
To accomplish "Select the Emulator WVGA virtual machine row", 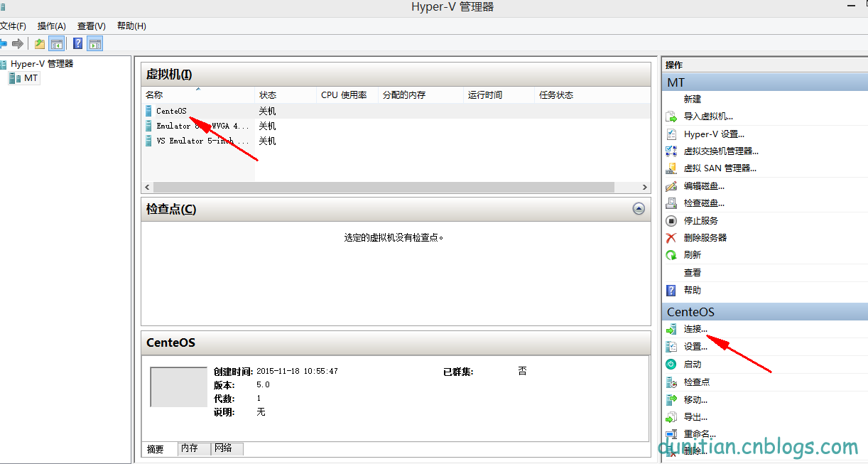I will [x=396, y=126].
